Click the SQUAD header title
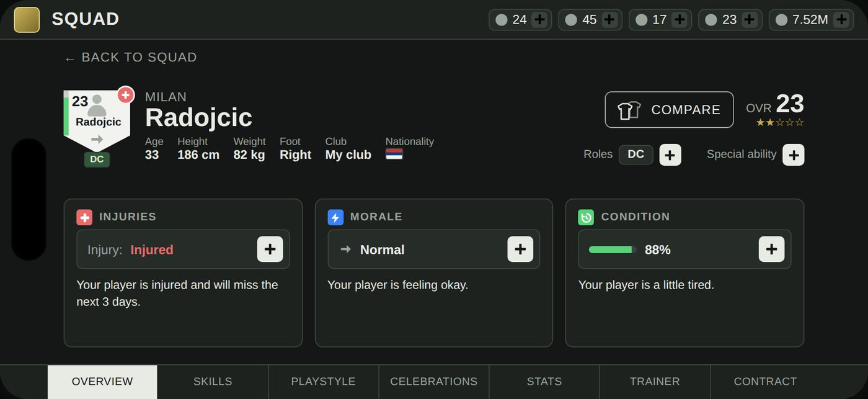Screen dimensions: 868x399 point(86,19)
